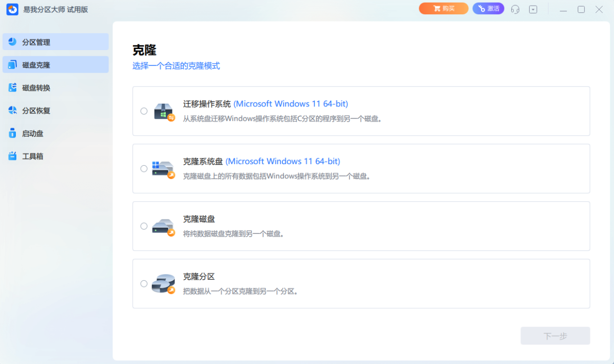Click the 克隆磁盘 drive icon
614x364 pixels.
click(164, 227)
